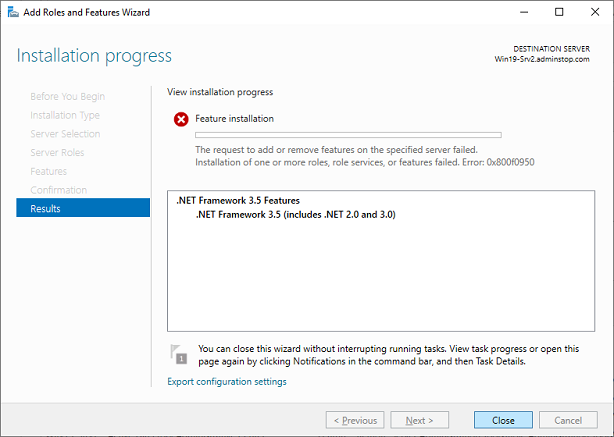Click the Cancel button

567,420
